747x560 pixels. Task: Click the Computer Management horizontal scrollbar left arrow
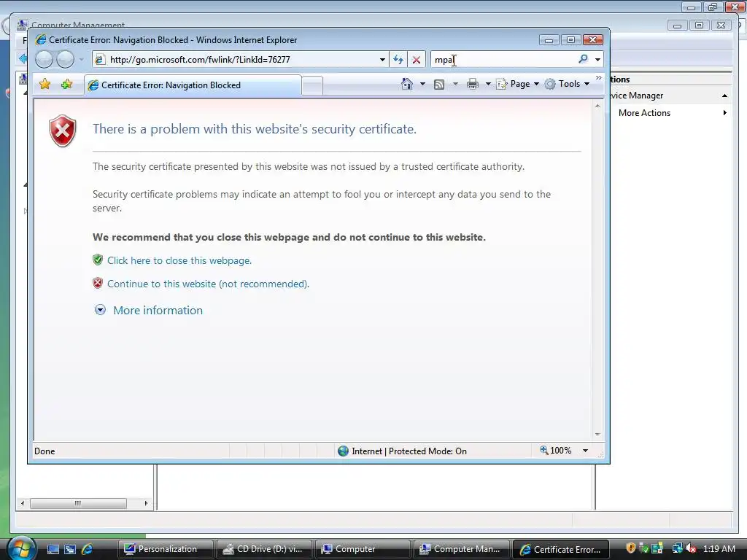coord(23,503)
